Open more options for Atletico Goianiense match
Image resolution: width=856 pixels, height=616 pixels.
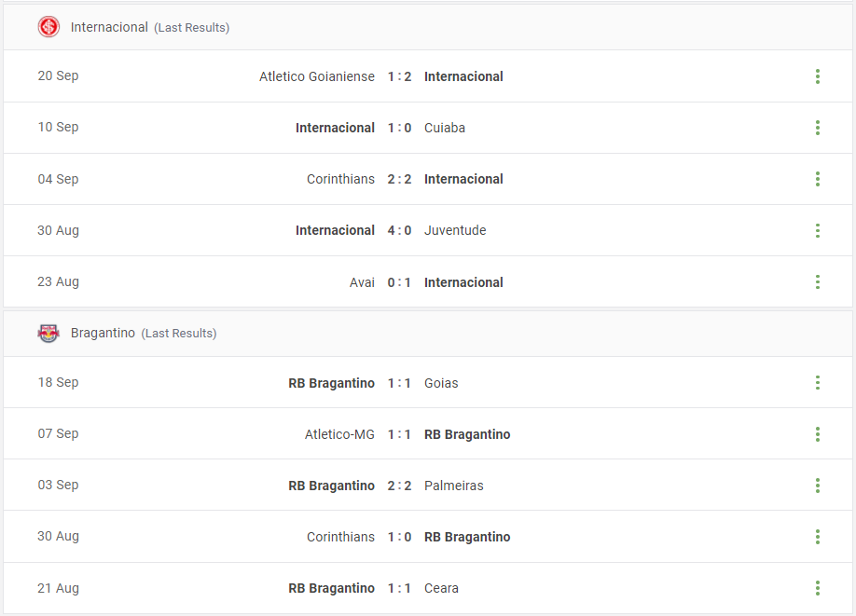point(817,76)
